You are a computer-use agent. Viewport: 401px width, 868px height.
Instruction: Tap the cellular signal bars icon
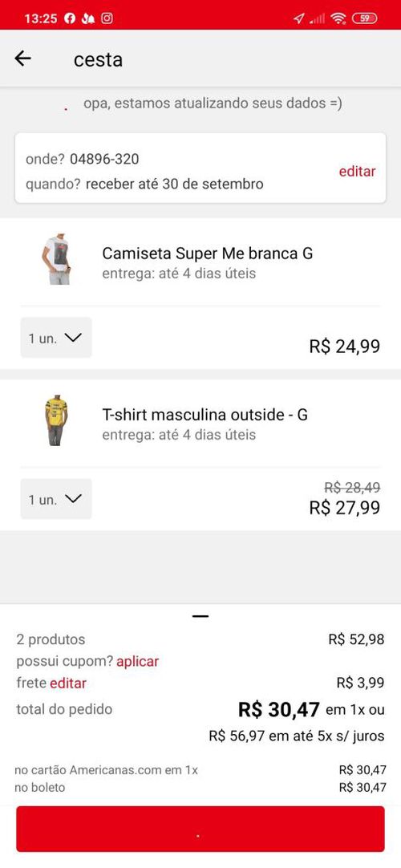(x=317, y=18)
